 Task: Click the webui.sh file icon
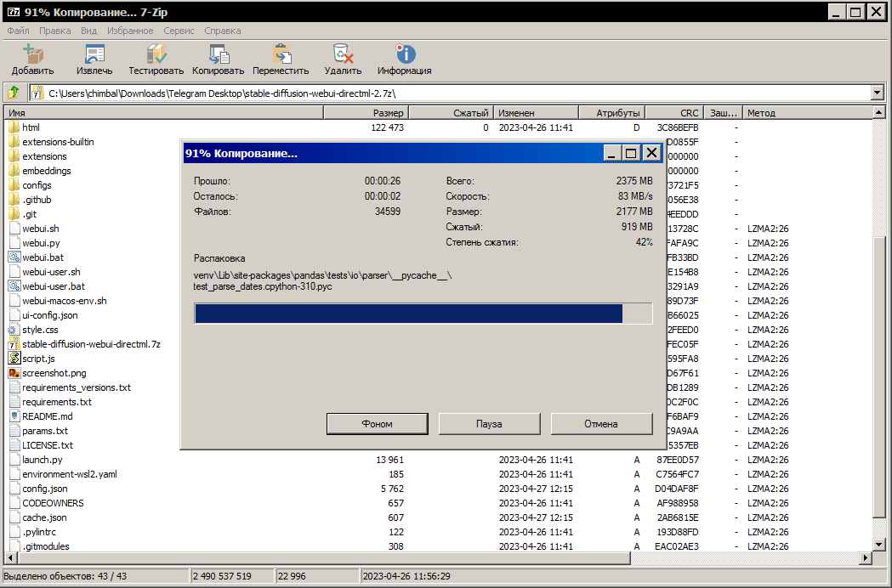(14, 229)
